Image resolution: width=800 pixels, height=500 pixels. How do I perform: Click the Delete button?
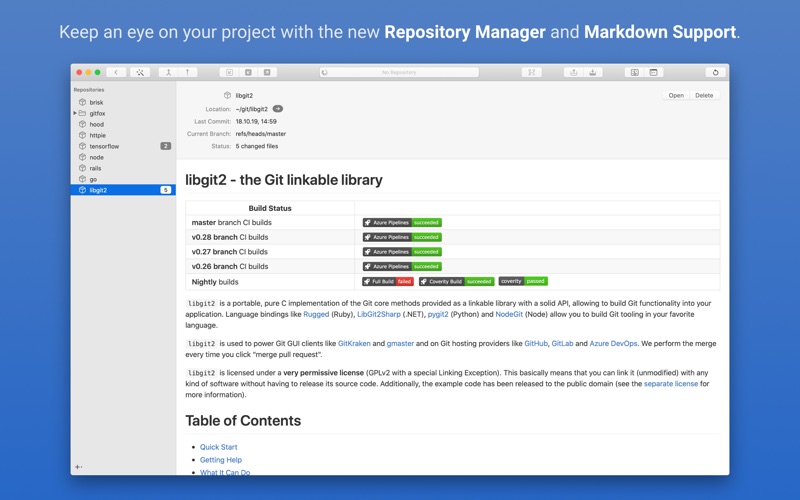coord(704,95)
